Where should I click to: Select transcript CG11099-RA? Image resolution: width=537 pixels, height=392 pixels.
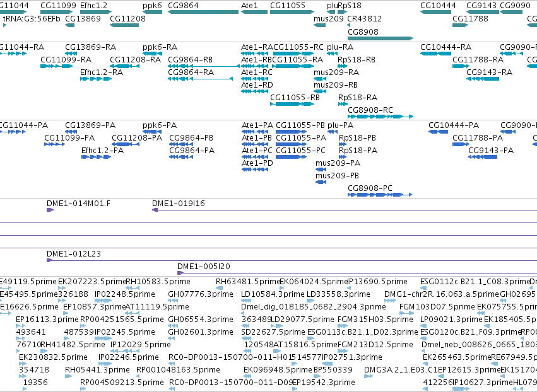point(57,66)
